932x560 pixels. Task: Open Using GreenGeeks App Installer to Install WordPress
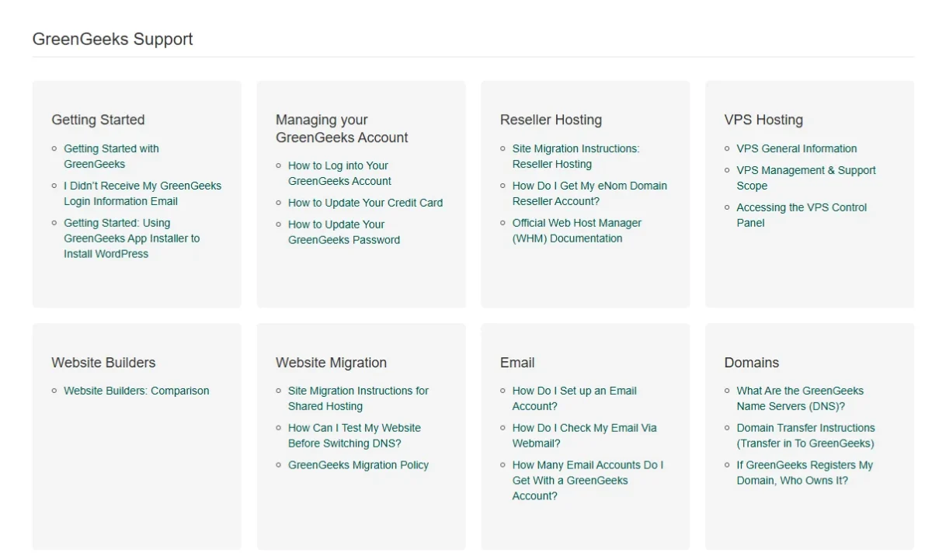pyautogui.click(x=131, y=238)
